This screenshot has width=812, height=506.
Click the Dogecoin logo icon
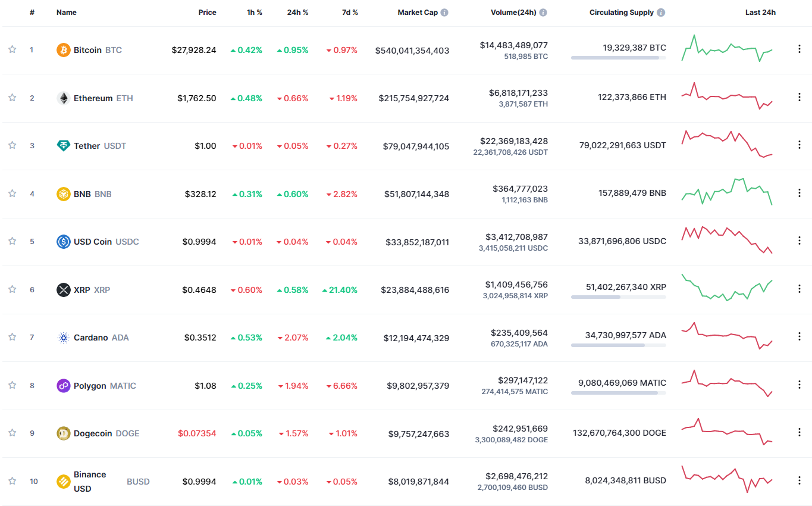(63, 433)
